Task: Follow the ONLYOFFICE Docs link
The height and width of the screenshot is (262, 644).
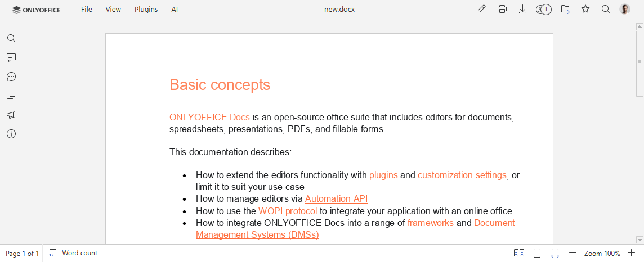Action: [x=210, y=118]
